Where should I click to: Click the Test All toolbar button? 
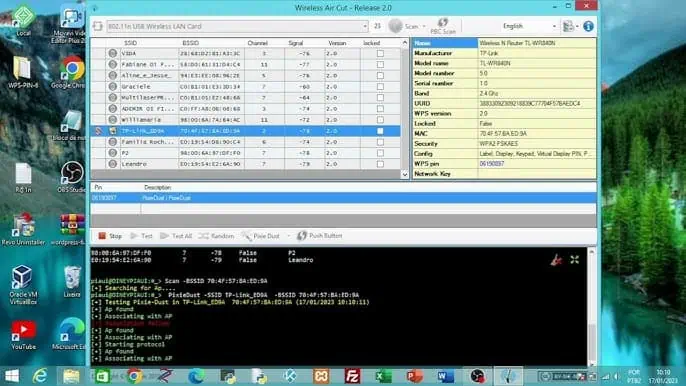[176, 236]
